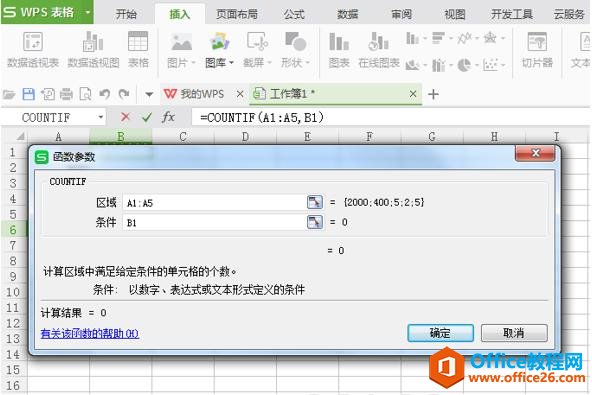This screenshot has width=592, height=395.
Task: Cancel formula entry with the red X
Action: coord(125,117)
